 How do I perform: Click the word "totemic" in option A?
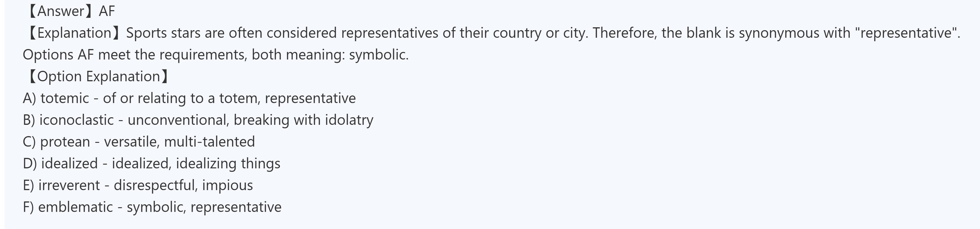[x=65, y=98]
